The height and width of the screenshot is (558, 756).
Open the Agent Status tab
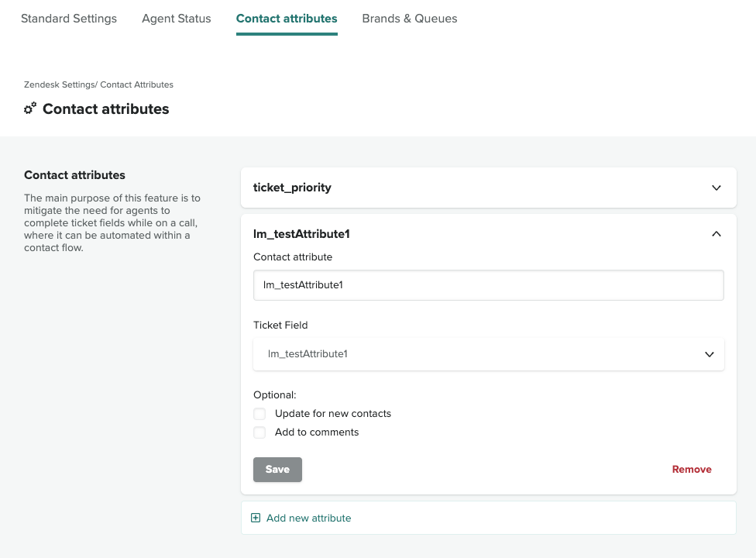pyautogui.click(x=176, y=19)
